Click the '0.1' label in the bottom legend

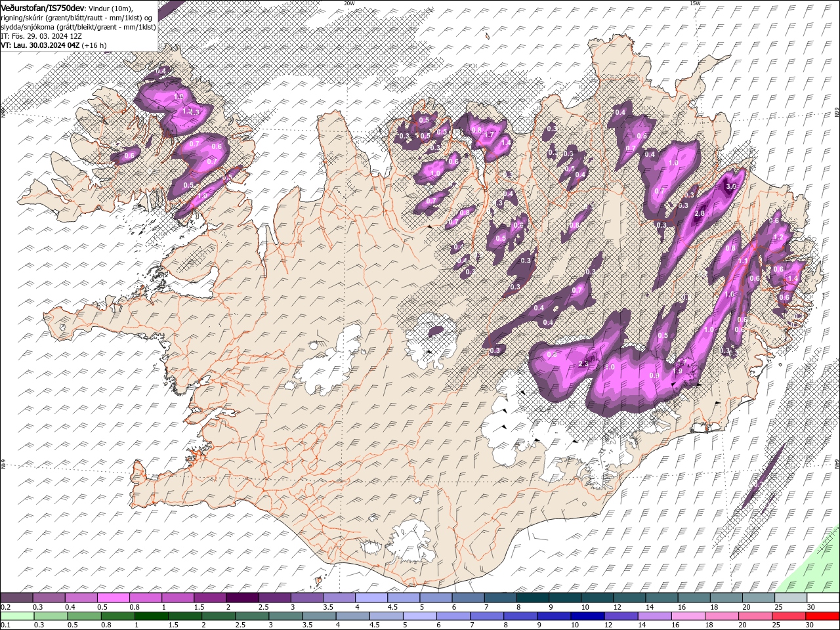(x=5, y=625)
